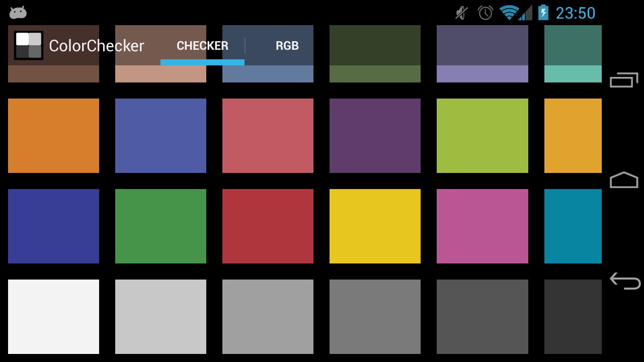Select the fourth swatch in the gray row
Image resolution: width=644 pixels, height=362 pixels.
(375, 317)
